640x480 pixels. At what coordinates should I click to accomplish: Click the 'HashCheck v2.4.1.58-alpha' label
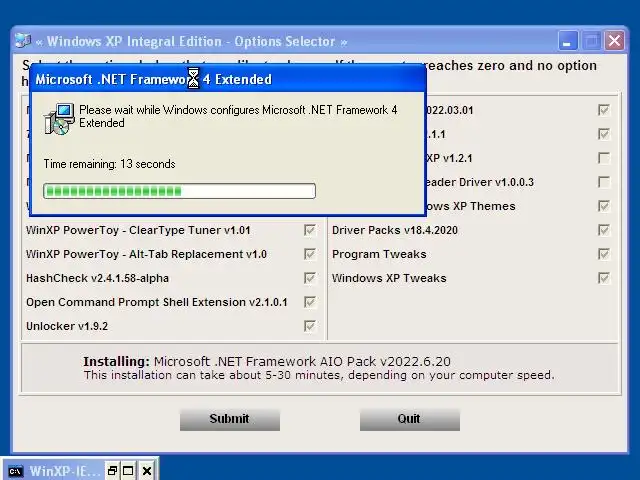[98, 278]
